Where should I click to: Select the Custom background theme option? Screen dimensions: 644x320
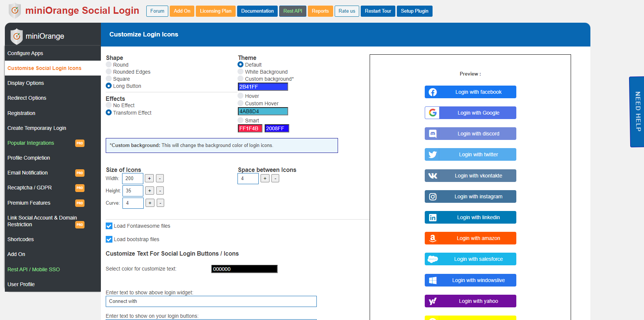pos(240,79)
